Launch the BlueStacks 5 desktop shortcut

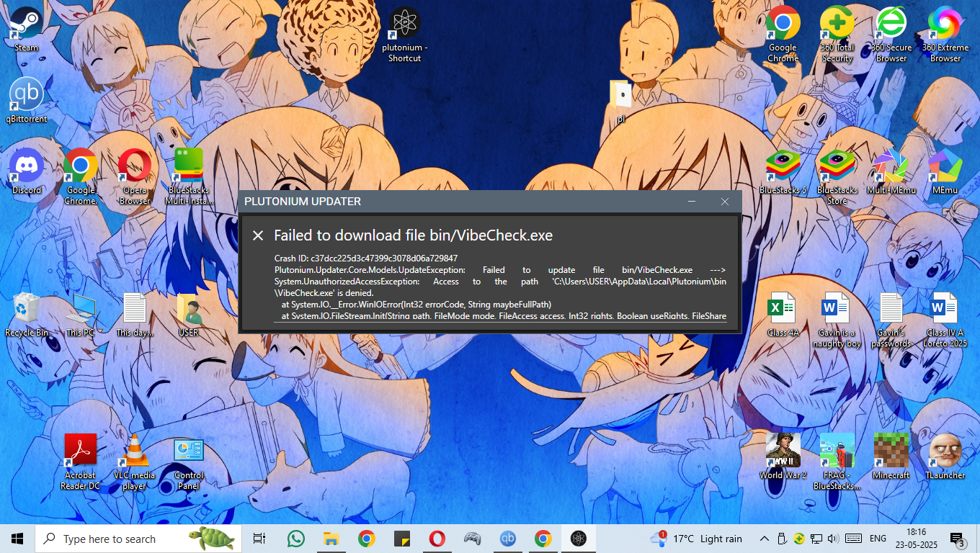click(x=783, y=172)
